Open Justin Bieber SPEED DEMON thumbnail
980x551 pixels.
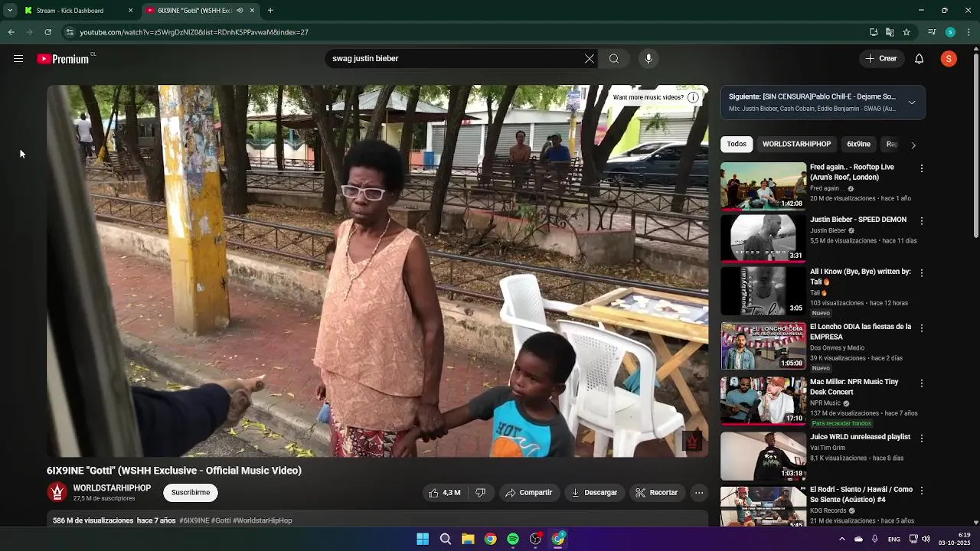pyautogui.click(x=763, y=239)
